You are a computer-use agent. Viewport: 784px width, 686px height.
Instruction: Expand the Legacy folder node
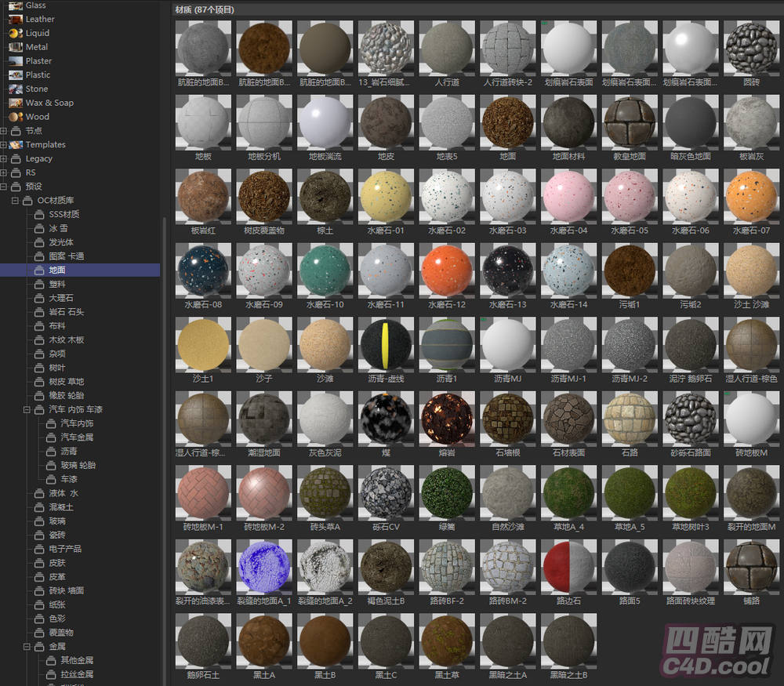click(x=4, y=158)
